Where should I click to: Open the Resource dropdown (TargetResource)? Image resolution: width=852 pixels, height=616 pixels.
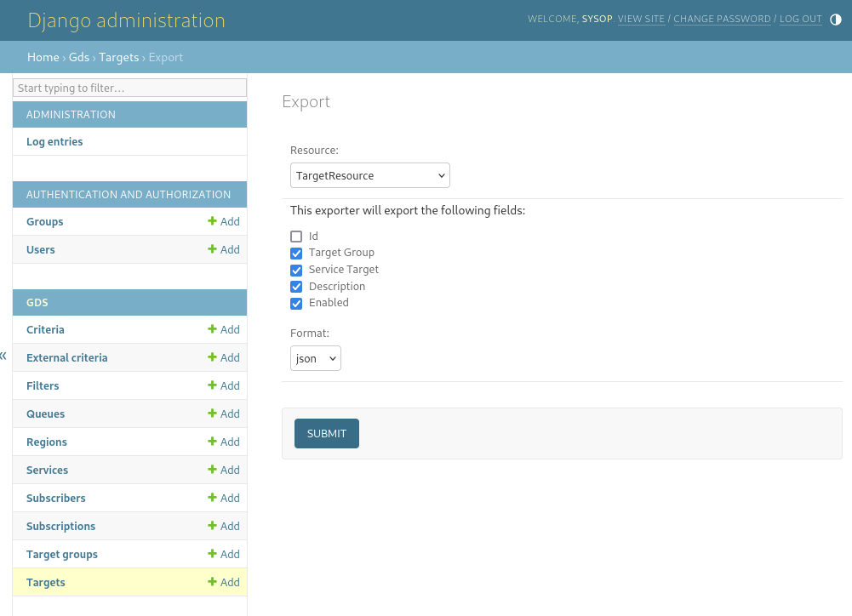[x=370, y=175]
